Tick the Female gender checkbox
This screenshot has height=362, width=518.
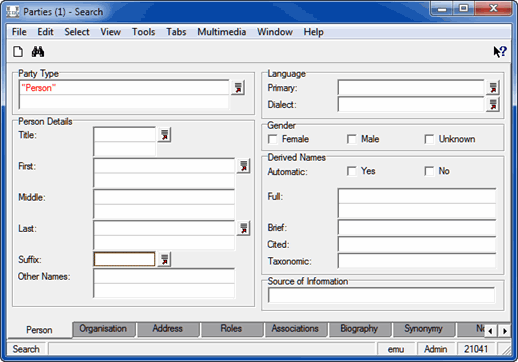273,139
